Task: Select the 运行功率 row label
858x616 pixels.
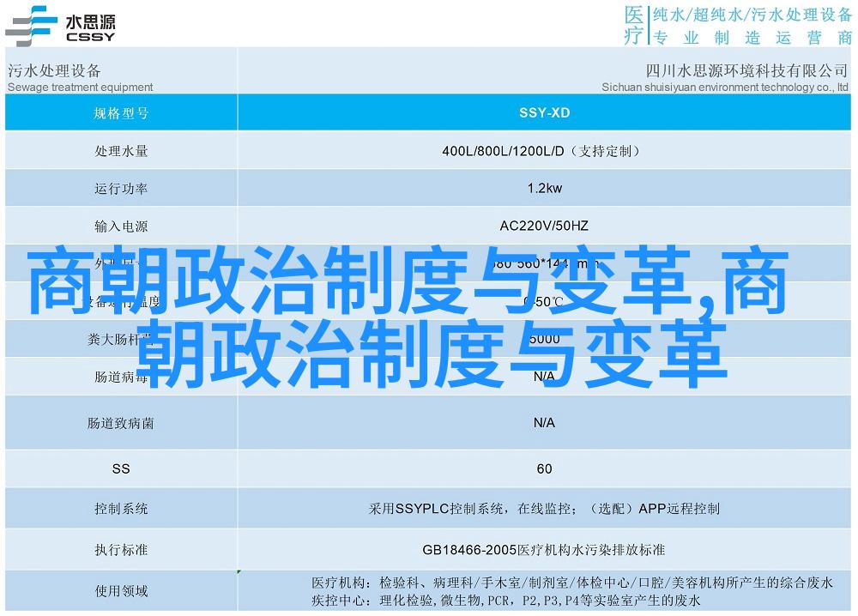Action: click(121, 189)
